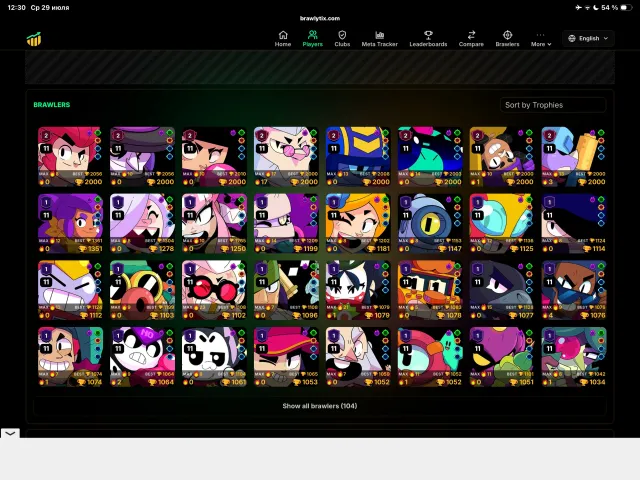Open the Leaderboards page

428,39
